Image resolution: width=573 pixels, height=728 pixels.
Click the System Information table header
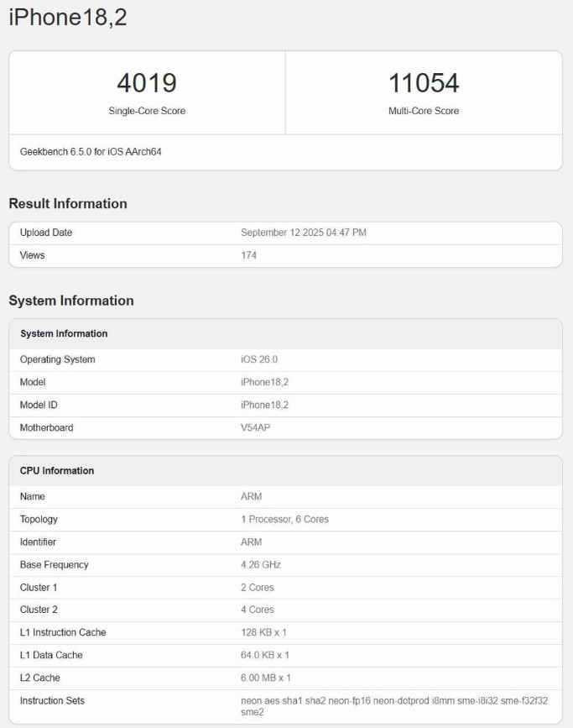(x=64, y=334)
